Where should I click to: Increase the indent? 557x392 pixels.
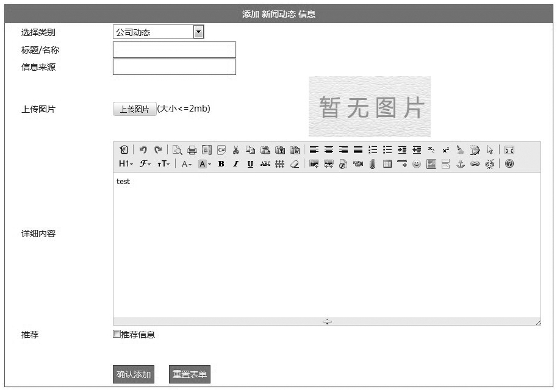(x=402, y=150)
